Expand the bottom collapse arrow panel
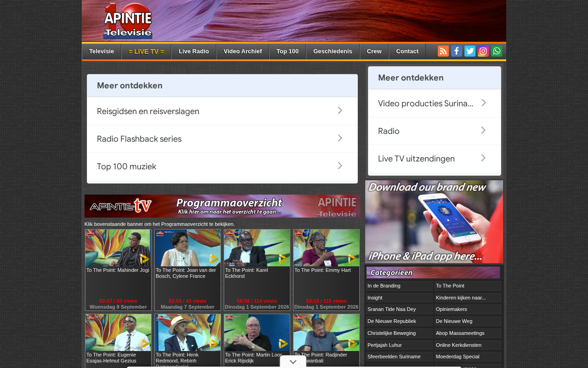The width and height of the screenshot is (588, 368). 293,362
